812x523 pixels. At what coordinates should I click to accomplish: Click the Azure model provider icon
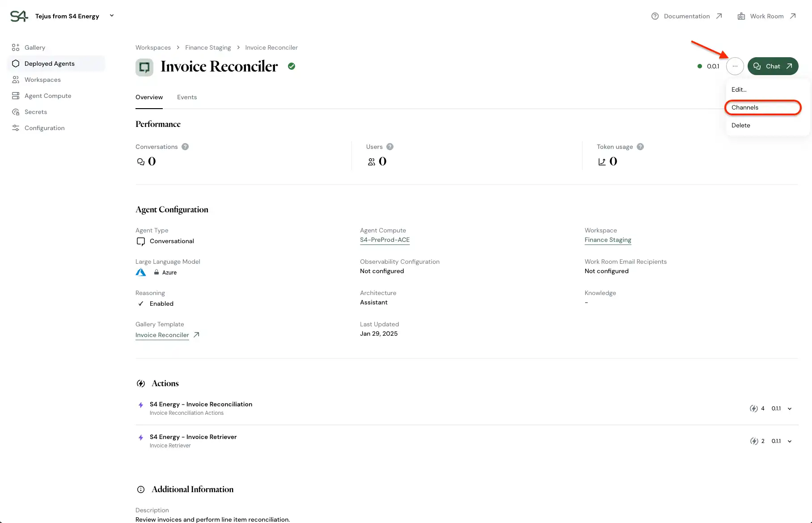[140, 272]
